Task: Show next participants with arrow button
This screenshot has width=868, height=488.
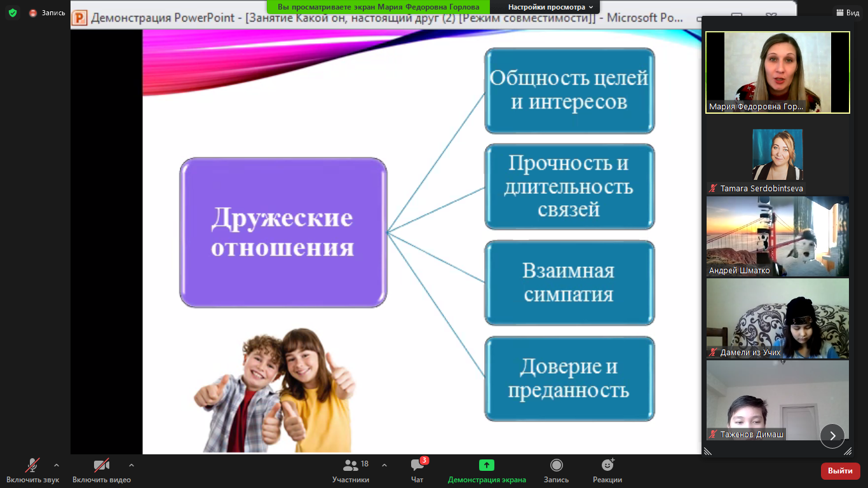Action: point(832,436)
